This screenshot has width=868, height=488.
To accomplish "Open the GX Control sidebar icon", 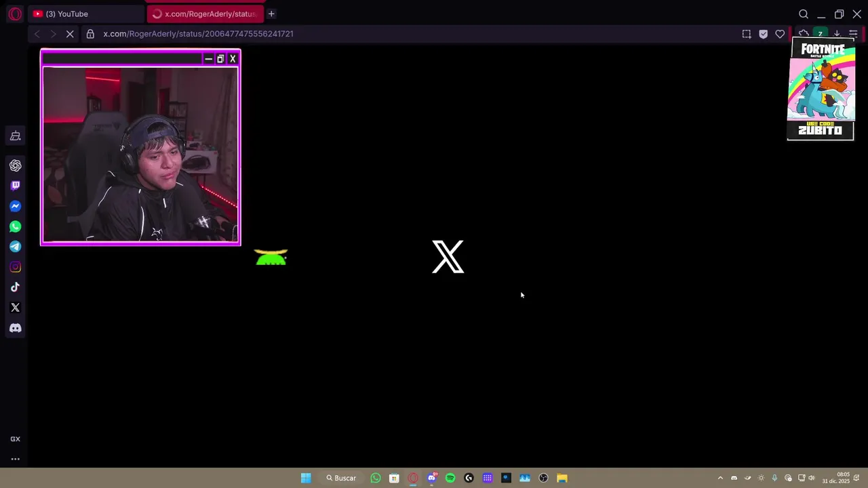I will pyautogui.click(x=15, y=136).
